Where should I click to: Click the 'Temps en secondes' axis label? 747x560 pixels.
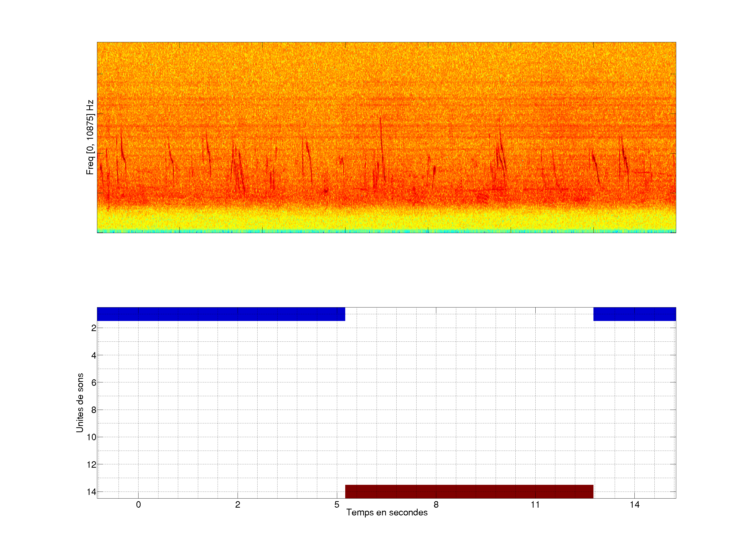pyautogui.click(x=387, y=512)
